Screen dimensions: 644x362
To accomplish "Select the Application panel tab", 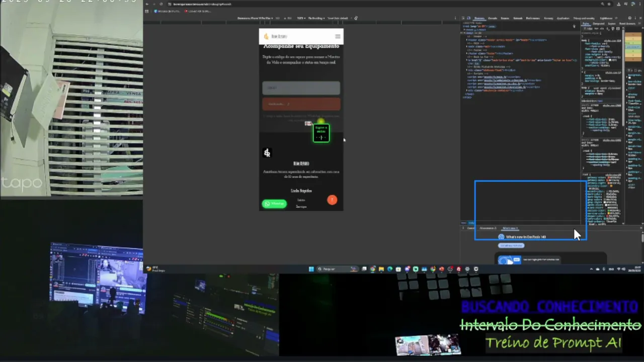I will 563,18.
